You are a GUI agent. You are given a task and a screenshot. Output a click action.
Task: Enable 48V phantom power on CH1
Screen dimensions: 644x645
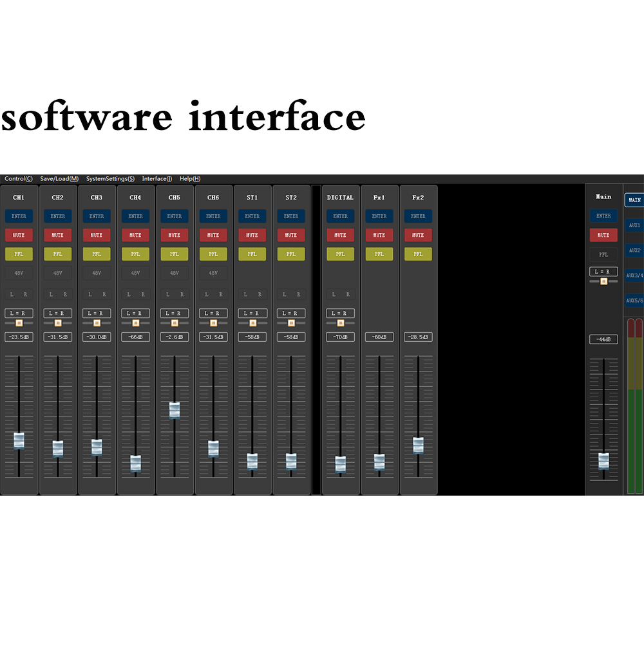19,273
